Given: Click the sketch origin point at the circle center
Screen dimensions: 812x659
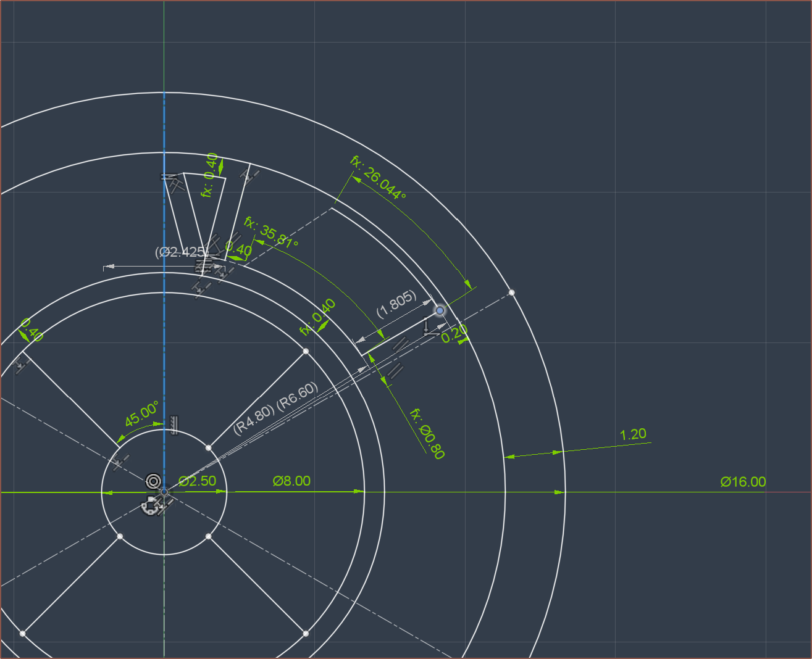Looking at the screenshot, I should pos(164,492).
